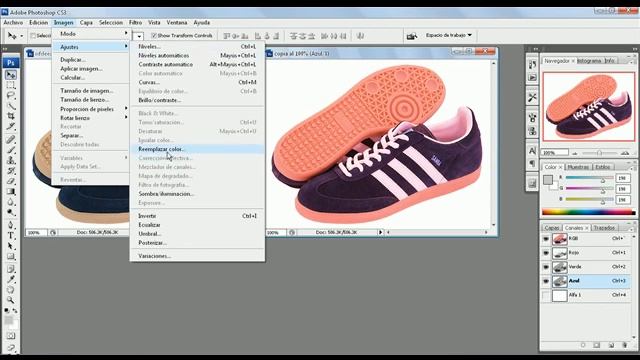Toggle Auto-Select checkbox in options bar
The width and height of the screenshot is (640, 360).
tap(33, 36)
